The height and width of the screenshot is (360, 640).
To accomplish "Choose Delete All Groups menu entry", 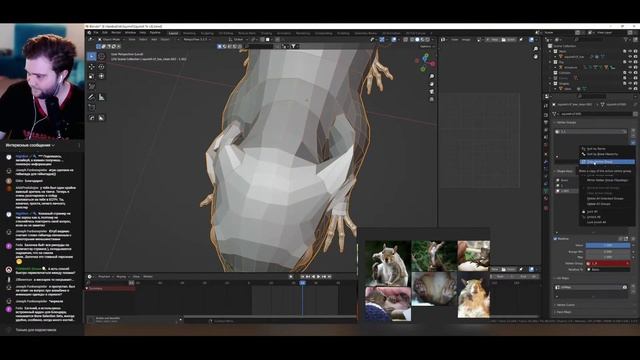I will (x=599, y=204).
